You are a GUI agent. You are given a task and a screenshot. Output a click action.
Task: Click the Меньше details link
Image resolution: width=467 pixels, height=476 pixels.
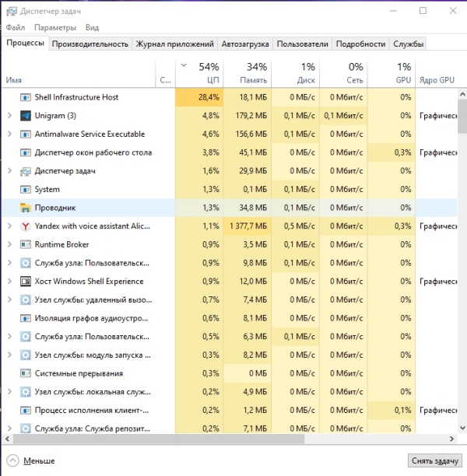39,460
